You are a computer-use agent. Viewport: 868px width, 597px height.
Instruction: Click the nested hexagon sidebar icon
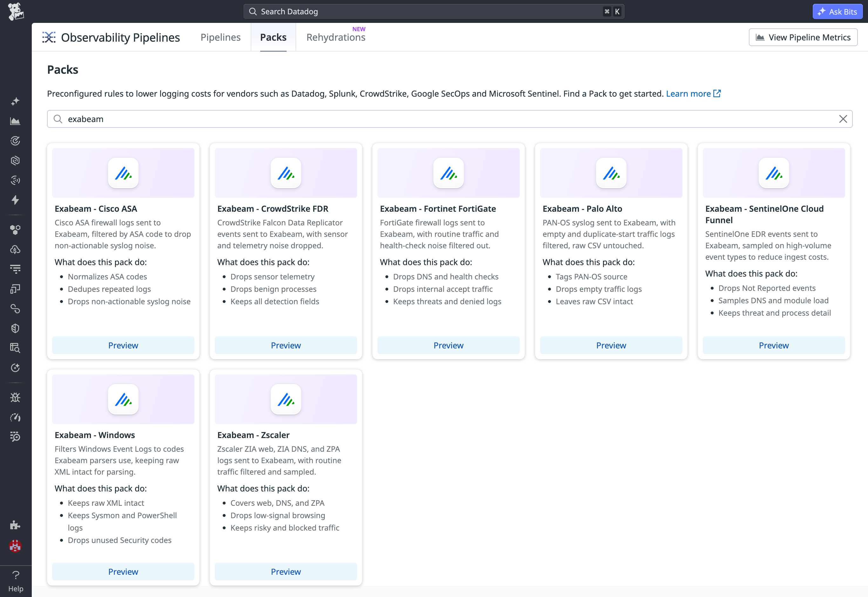click(x=15, y=161)
